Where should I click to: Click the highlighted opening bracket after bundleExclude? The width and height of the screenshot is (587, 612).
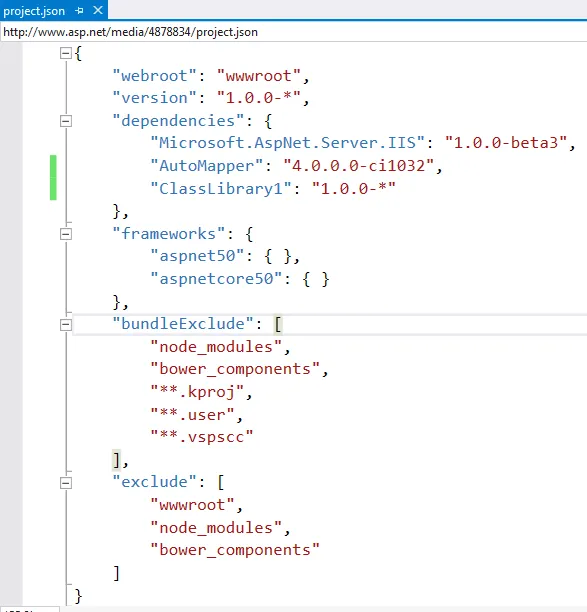(278, 324)
